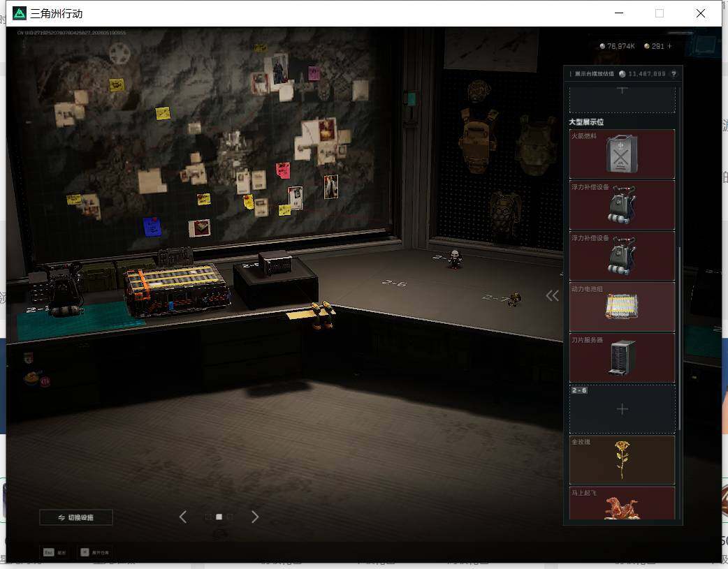This screenshot has width=728, height=569.
Task: Go to the next display page arrow
Action: 255,517
